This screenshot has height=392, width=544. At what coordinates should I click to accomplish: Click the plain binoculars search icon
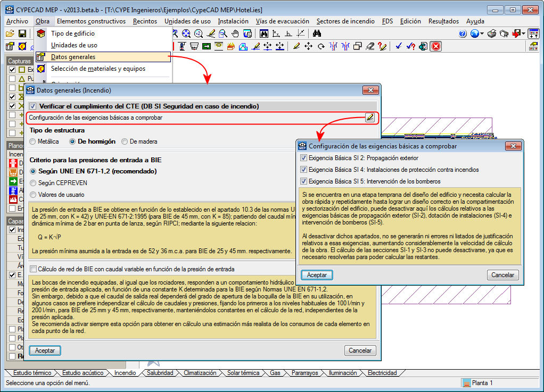click(x=317, y=34)
